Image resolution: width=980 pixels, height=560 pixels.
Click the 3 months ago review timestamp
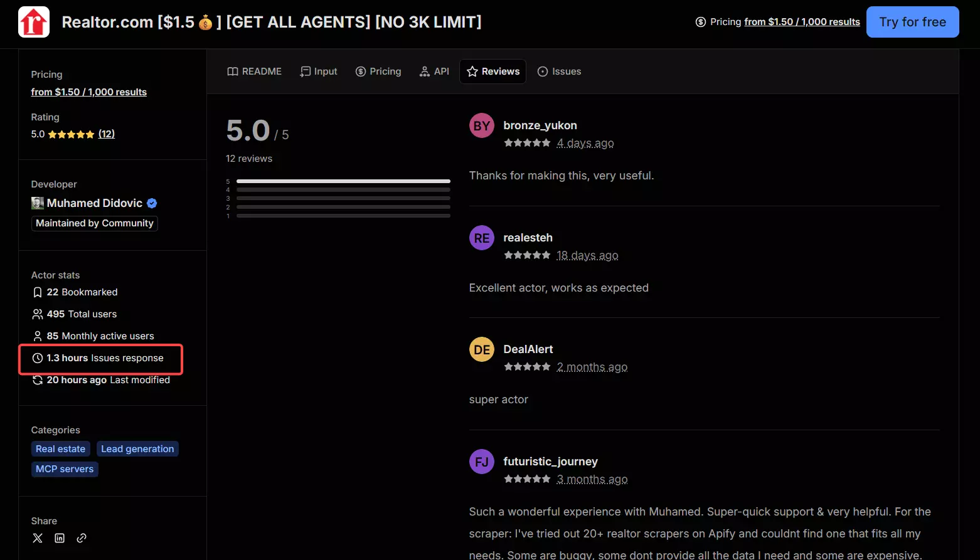click(x=592, y=479)
